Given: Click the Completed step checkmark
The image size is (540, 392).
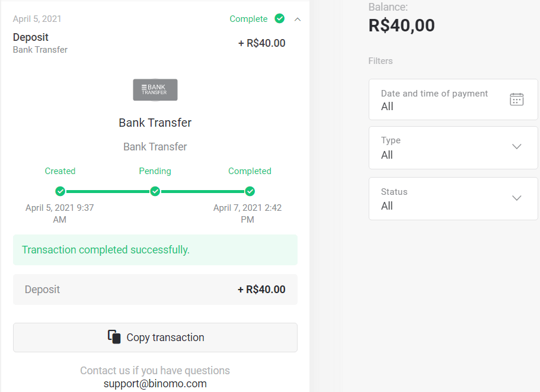Looking at the screenshot, I should click(250, 191).
